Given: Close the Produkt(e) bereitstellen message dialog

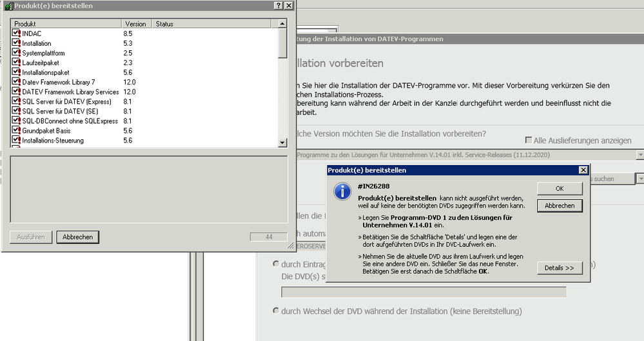Looking at the screenshot, I should tap(583, 170).
